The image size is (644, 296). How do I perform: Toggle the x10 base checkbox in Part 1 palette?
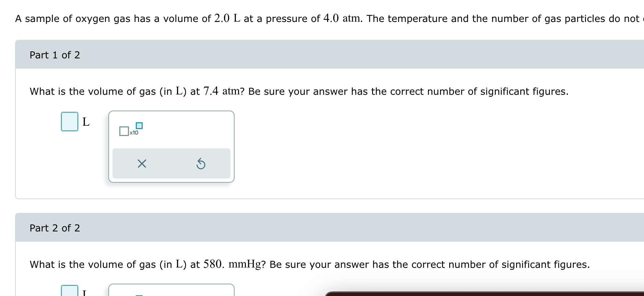123,132
